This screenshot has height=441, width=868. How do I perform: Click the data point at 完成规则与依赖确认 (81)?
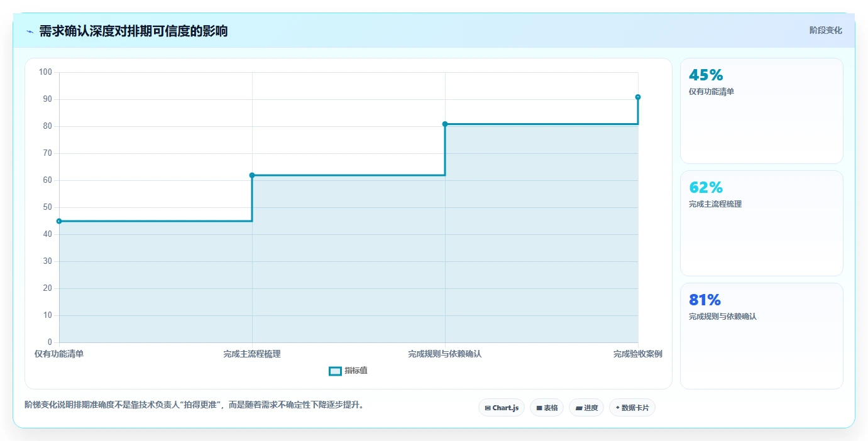pos(445,124)
